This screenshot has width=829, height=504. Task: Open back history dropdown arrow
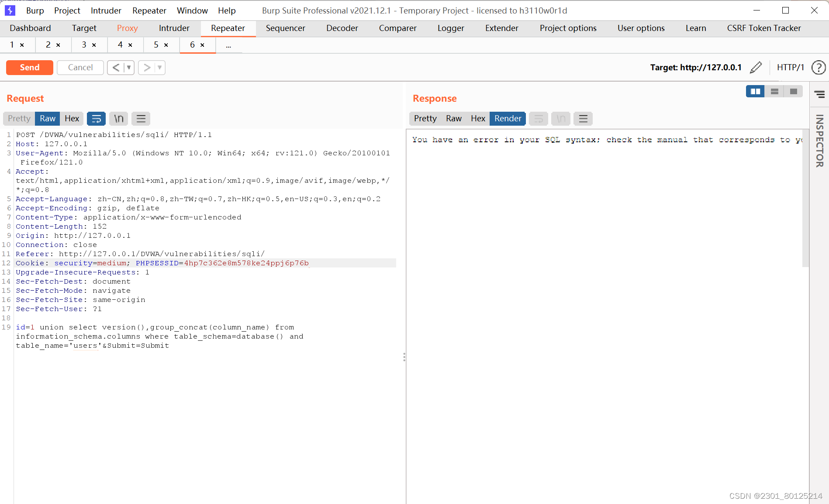tap(129, 68)
